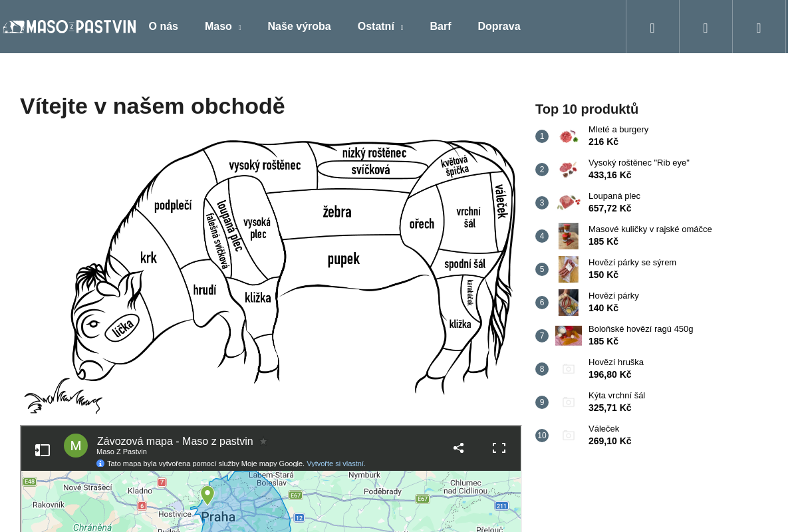Open the Hovězí hruška product

click(616, 362)
